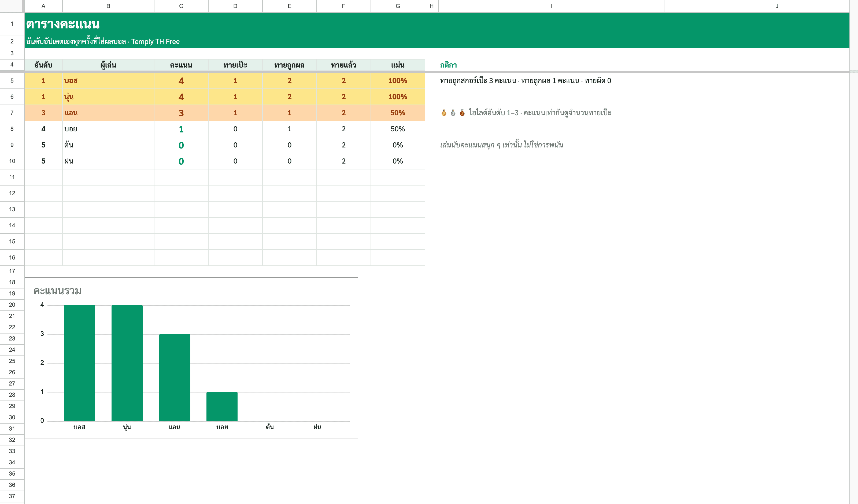Click the ทายแล้ว header cell
The height and width of the screenshot is (504, 858).
click(343, 65)
